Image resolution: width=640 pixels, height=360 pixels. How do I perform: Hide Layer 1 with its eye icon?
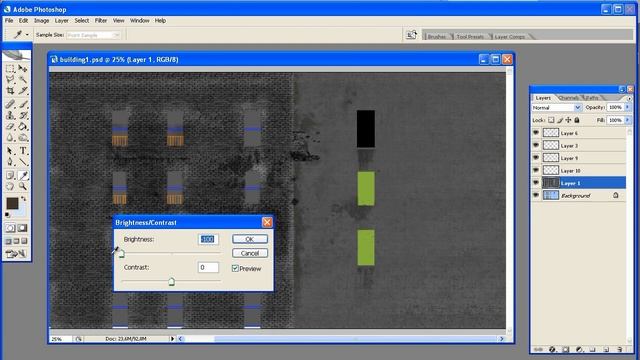[x=536, y=183]
